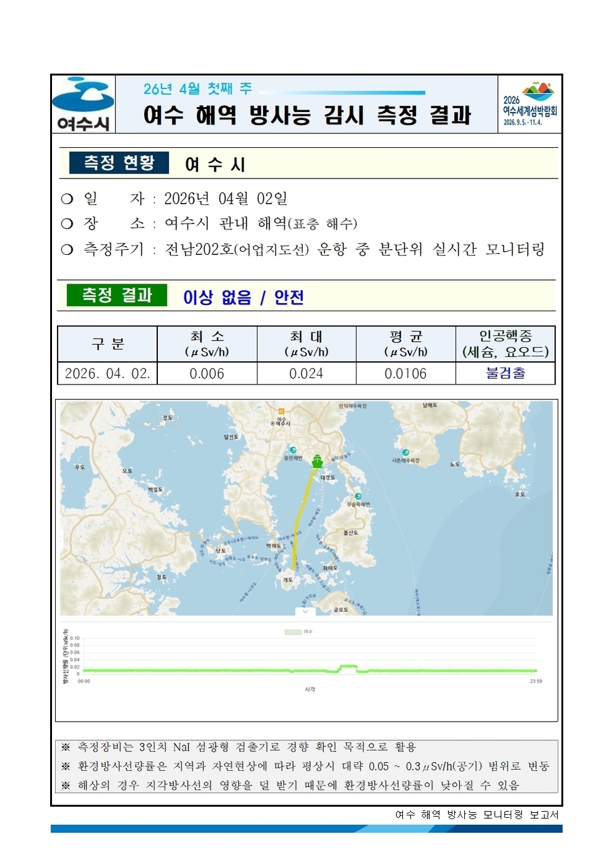Click the orange IC marker above 여수
This screenshot has width=614, height=868.
(x=281, y=411)
